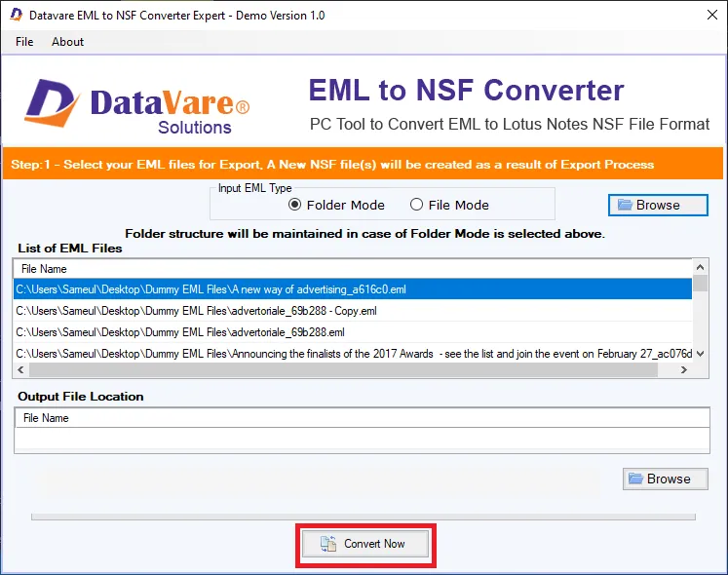Select the 'Announcing the finalists of the 2017 Awards' row

pyautogui.click(x=353, y=354)
